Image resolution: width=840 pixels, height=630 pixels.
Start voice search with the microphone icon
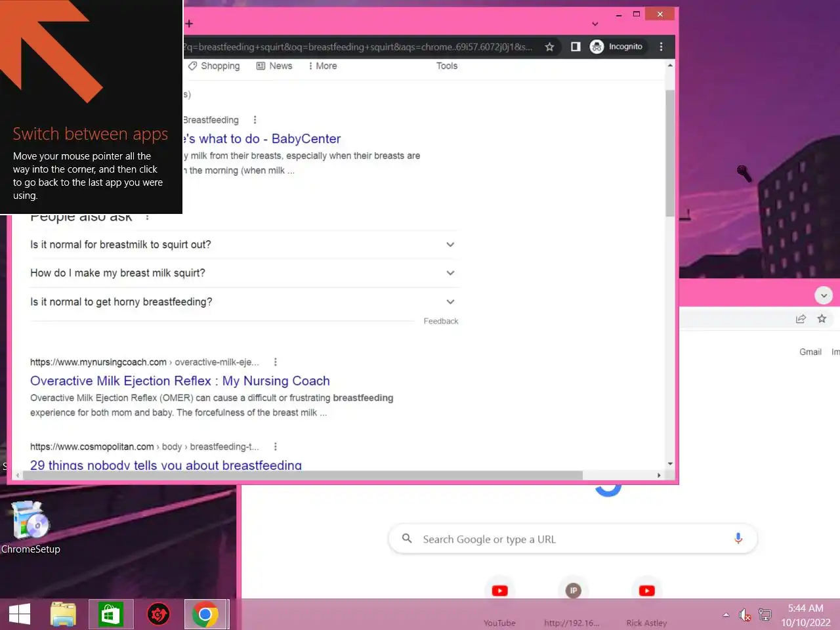(x=738, y=539)
